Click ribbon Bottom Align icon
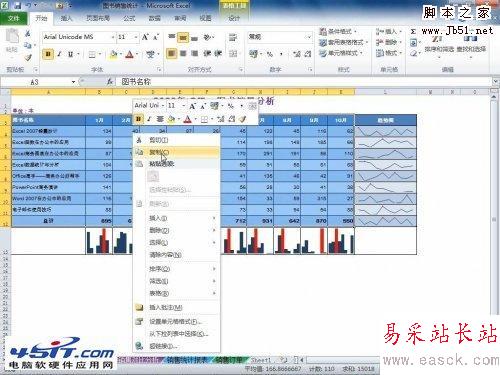The height and width of the screenshot is (375, 500). (195, 37)
